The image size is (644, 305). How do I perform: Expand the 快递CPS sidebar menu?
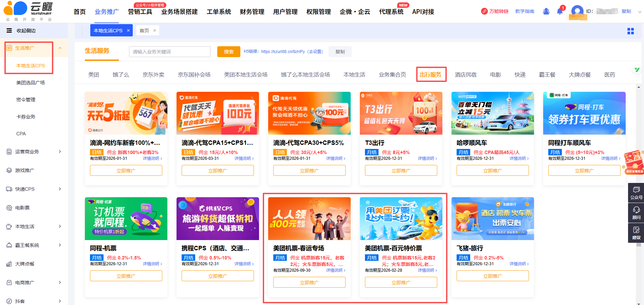tap(60, 189)
